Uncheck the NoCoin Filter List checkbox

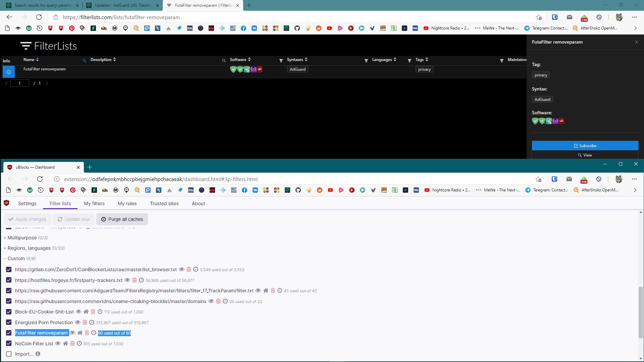[9, 344]
